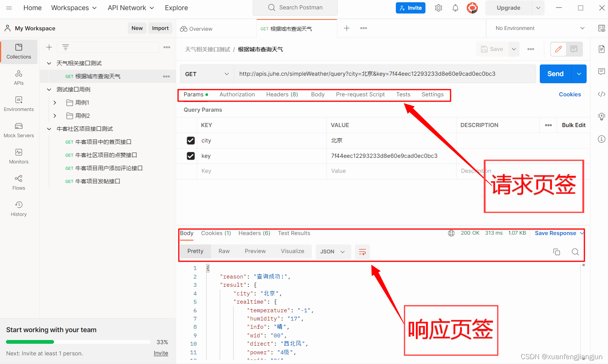Uncheck the city parameter checkbox

click(x=191, y=141)
